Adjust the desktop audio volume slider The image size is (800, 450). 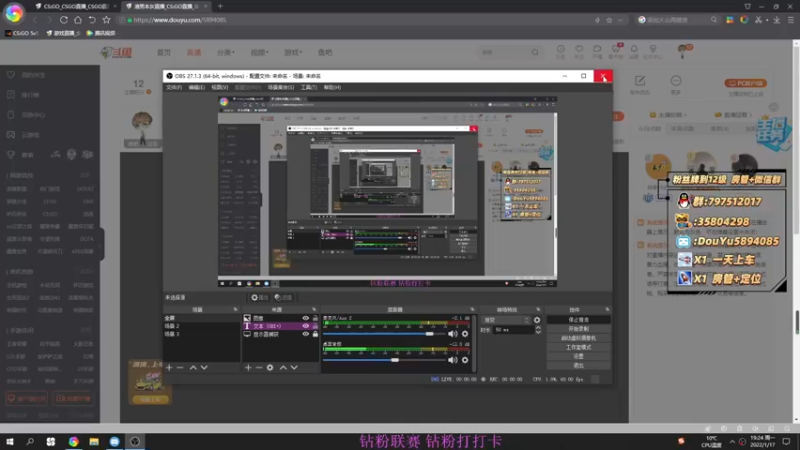[384, 360]
